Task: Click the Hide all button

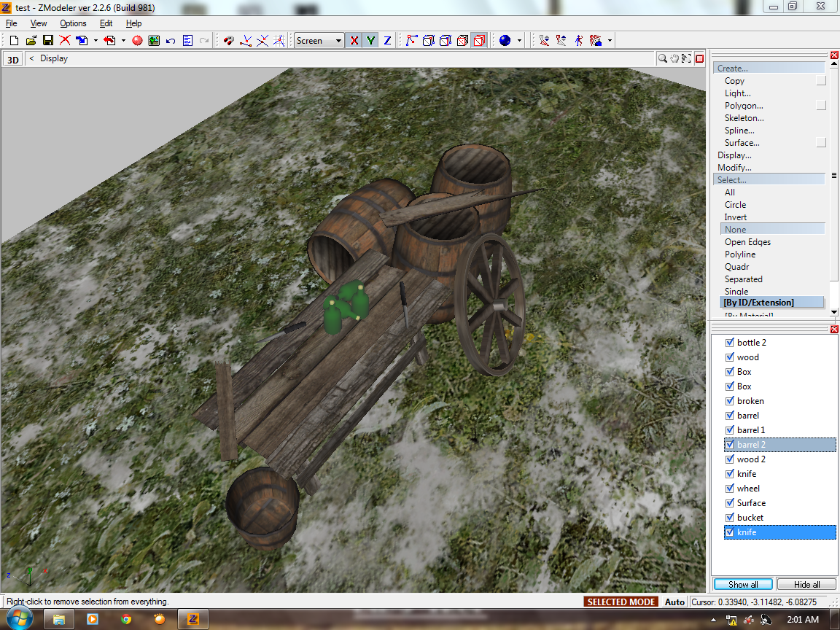Action: click(806, 585)
